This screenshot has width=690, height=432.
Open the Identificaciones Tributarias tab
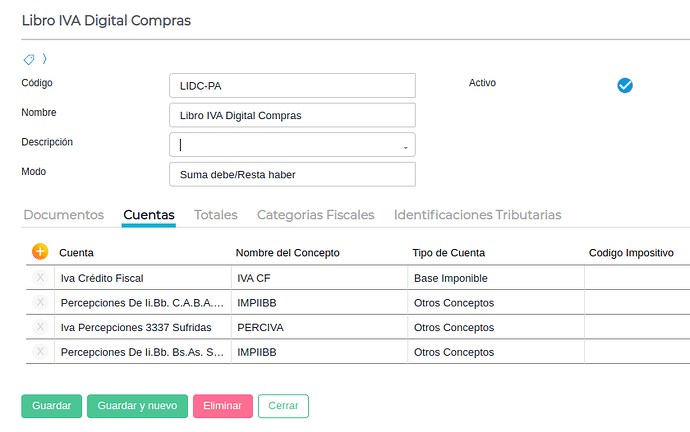click(x=477, y=215)
